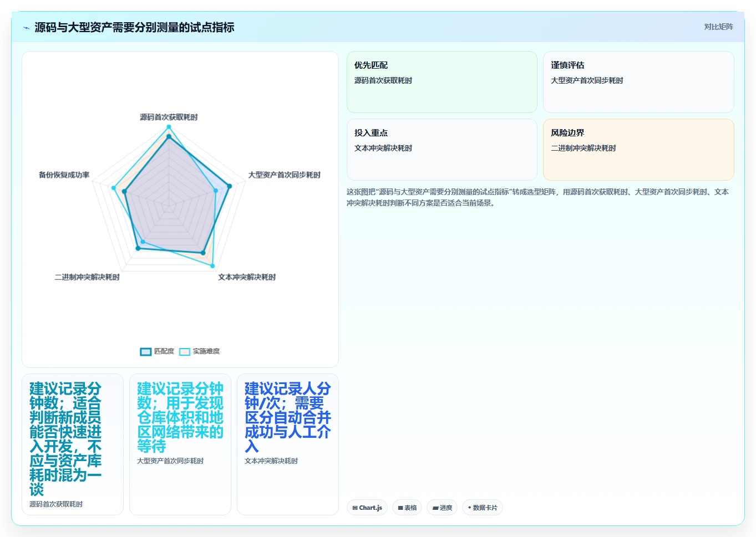Viewport: 756px width, 537px height.
Task: Open the 谨慎评估 matrix card
Action: click(638, 82)
